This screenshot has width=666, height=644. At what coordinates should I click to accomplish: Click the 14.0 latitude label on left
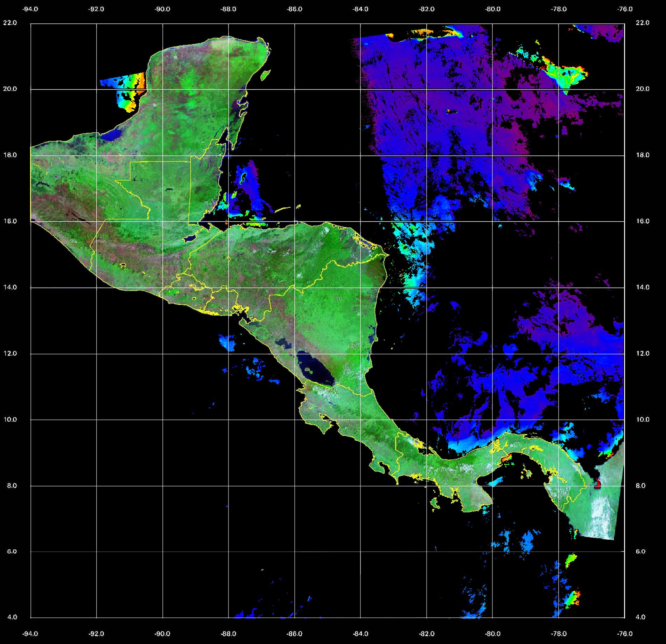10,287
